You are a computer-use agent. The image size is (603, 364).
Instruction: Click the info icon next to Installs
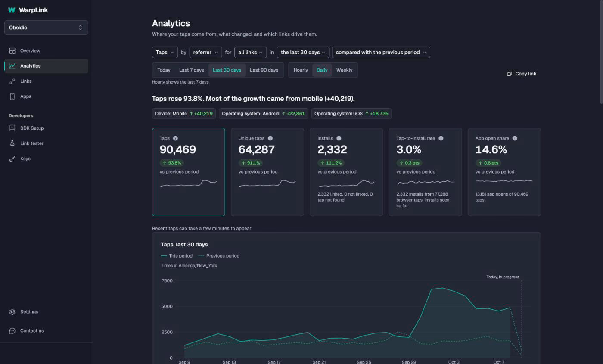339,138
